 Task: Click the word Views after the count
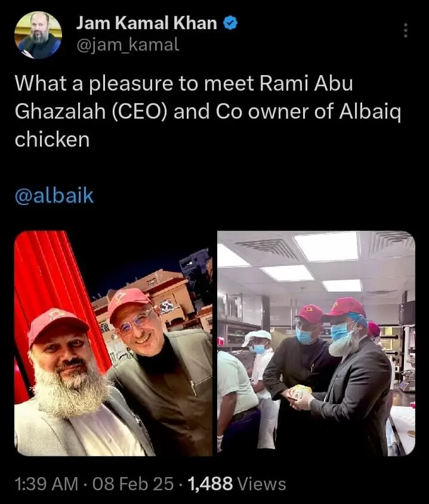coord(261,484)
